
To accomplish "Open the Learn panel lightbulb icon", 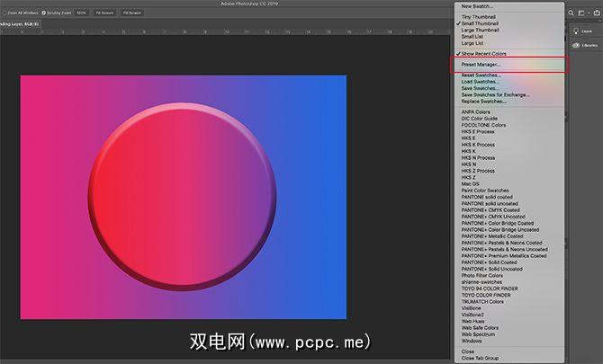I will [577, 31].
